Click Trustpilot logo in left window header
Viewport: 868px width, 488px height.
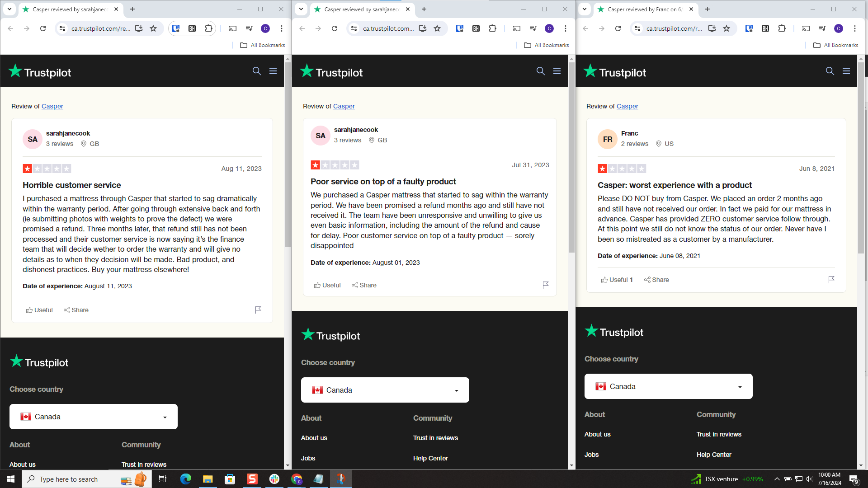[x=40, y=71]
